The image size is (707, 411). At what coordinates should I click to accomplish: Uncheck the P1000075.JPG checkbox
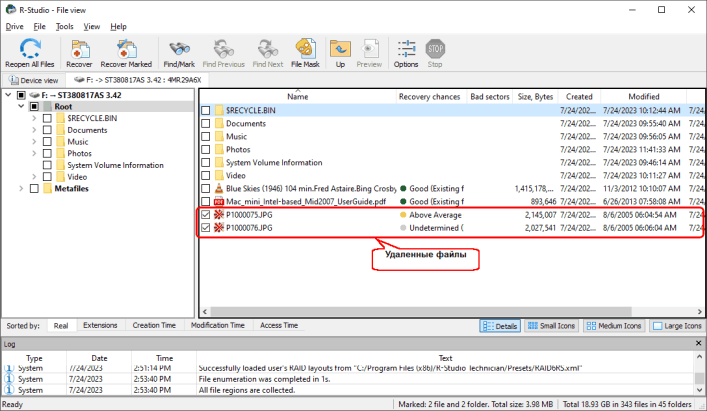[206, 215]
